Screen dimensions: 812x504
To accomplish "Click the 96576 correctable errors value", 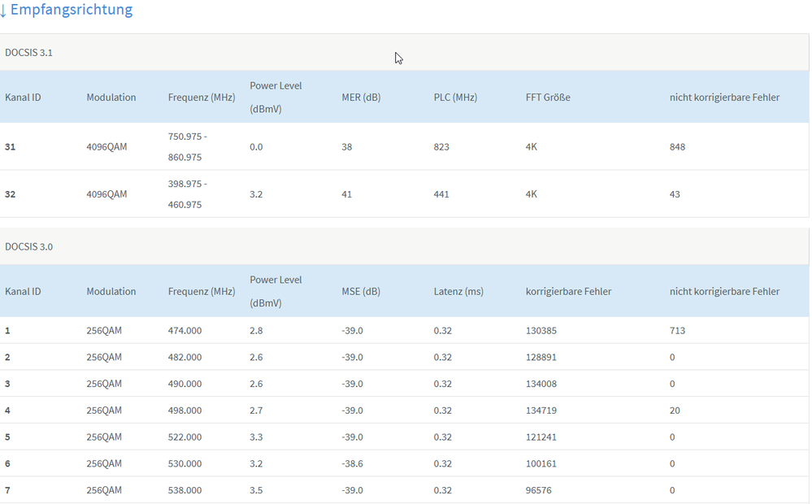I will 539,490.
